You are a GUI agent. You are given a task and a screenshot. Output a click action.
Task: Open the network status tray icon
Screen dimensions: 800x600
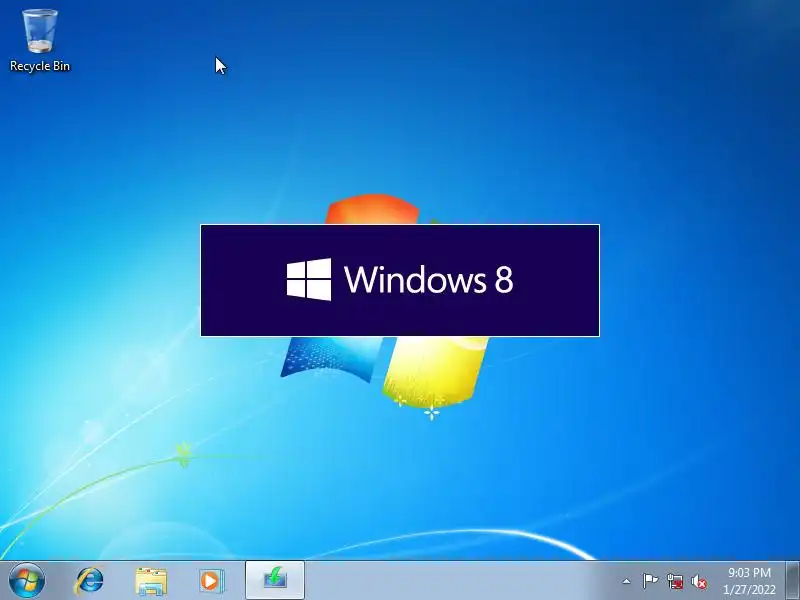tap(675, 581)
